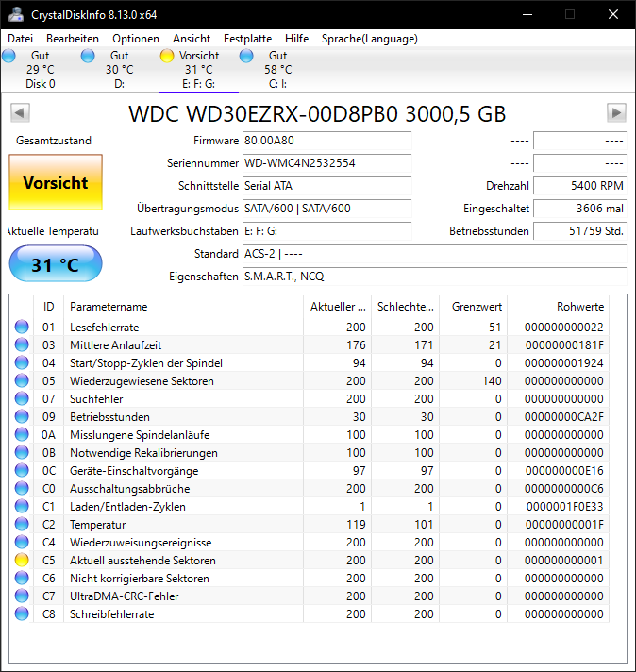Close the CrystalDiskInfo window
Viewport: 636px width, 672px height.
tap(613, 14)
